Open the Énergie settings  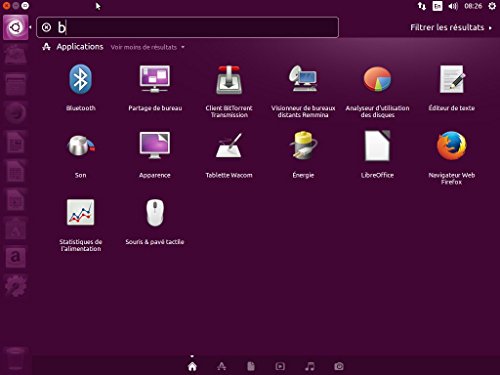[303, 146]
